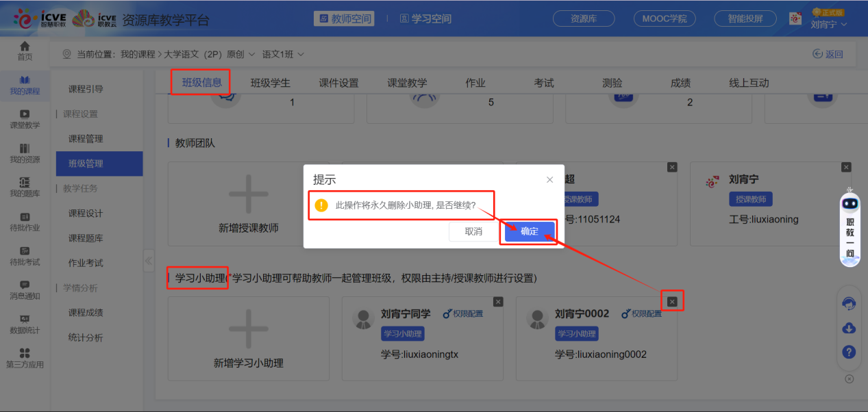Open the customer service headset icon
The height and width of the screenshot is (412, 868).
pyautogui.click(x=849, y=303)
